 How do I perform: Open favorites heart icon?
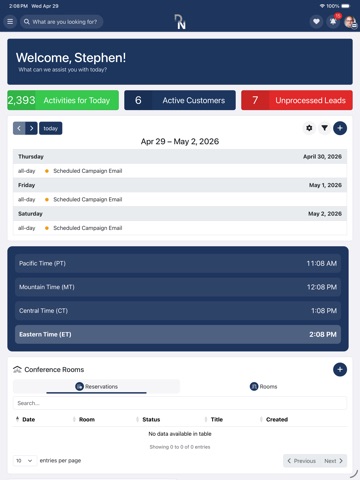tap(316, 22)
